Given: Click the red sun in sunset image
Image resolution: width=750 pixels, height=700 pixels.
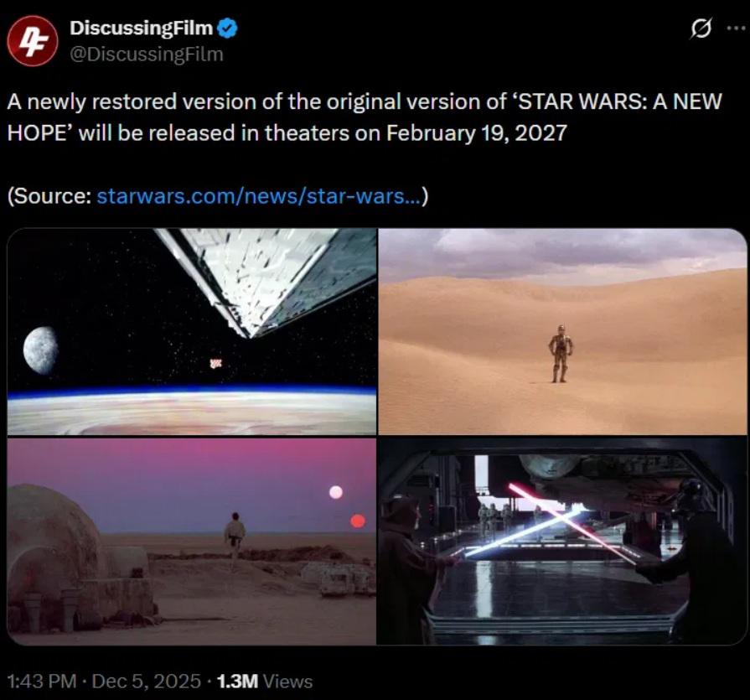Looking at the screenshot, I should pyautogui.click(x=358, y=521).
